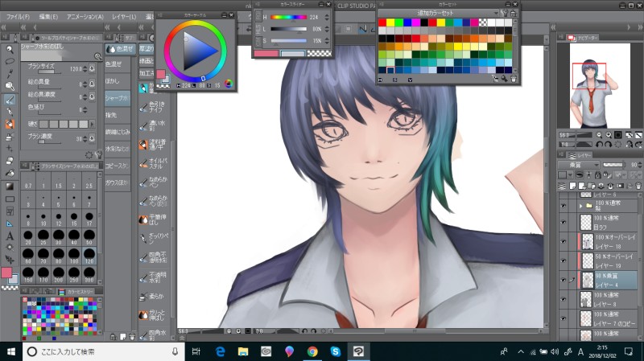Expand the hardness options arrow
The height and width of the screenshot is (361, 644).
click(x=92, y=124)
